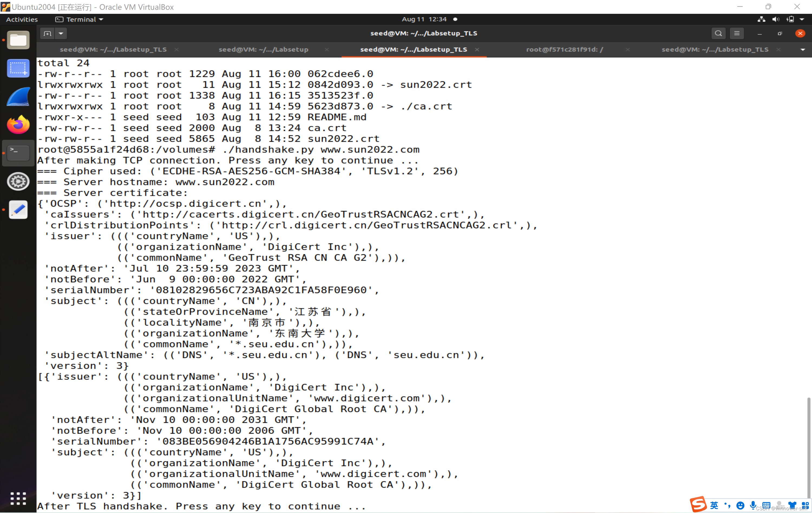Toggle Chinese/English input mode

(x=714, y=505)
